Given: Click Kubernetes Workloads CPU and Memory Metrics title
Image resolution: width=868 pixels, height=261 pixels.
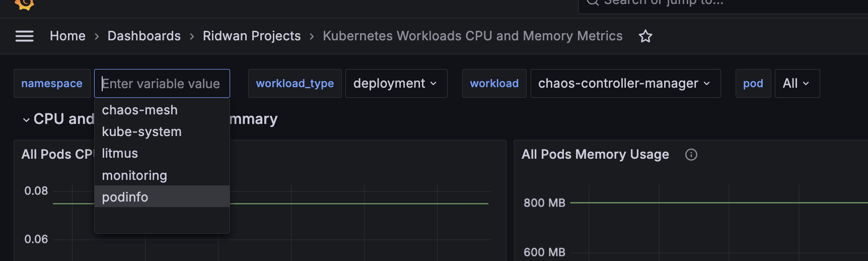Looking at the screenshot, I should coord(473,36).
